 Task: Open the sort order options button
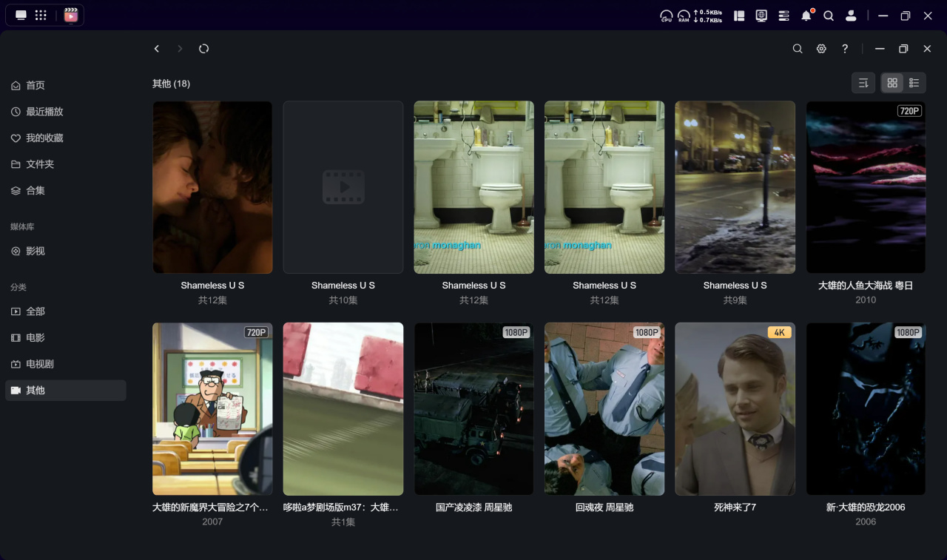coord(863,83)
